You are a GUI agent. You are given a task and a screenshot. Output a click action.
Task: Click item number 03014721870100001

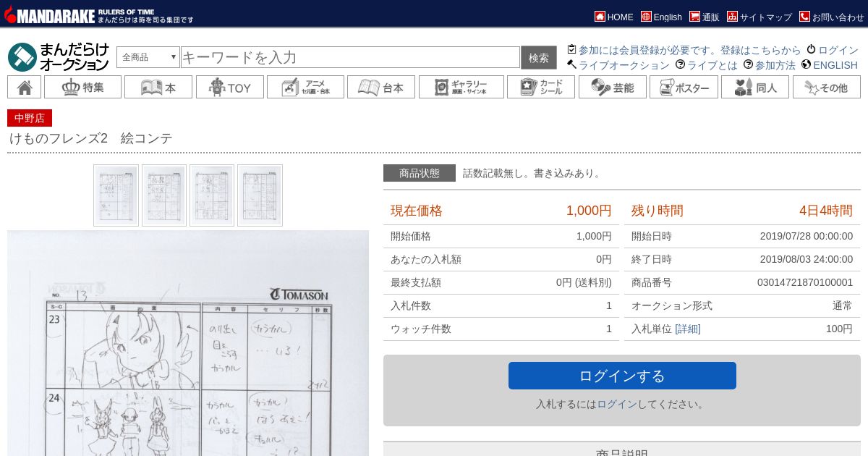coord(805,282)
